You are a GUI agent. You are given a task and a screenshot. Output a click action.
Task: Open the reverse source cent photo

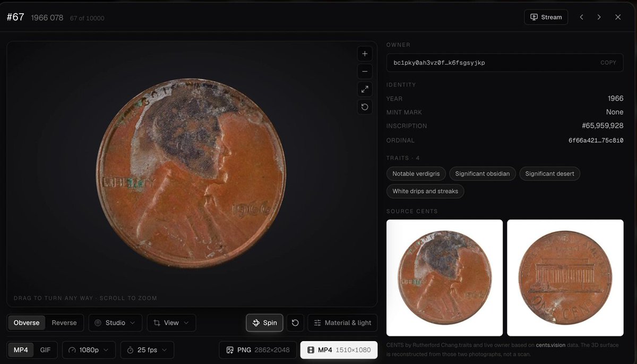[x=565, y=278]
